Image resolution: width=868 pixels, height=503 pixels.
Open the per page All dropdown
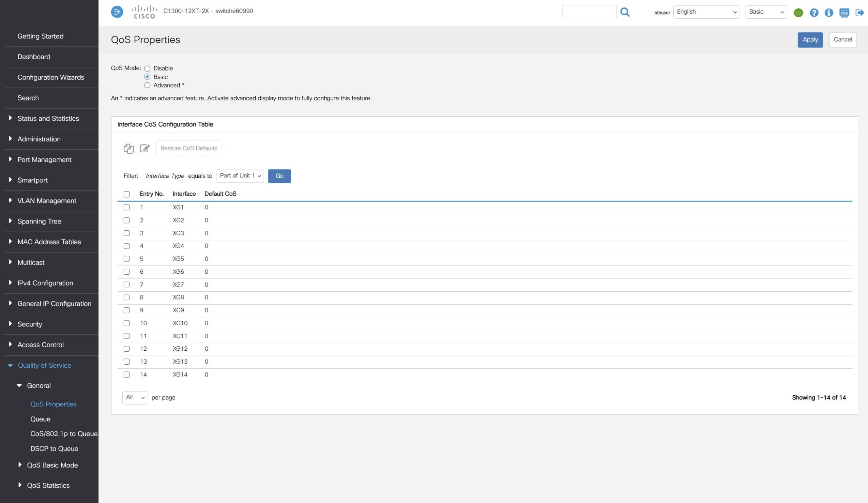(x=135, y=398)
